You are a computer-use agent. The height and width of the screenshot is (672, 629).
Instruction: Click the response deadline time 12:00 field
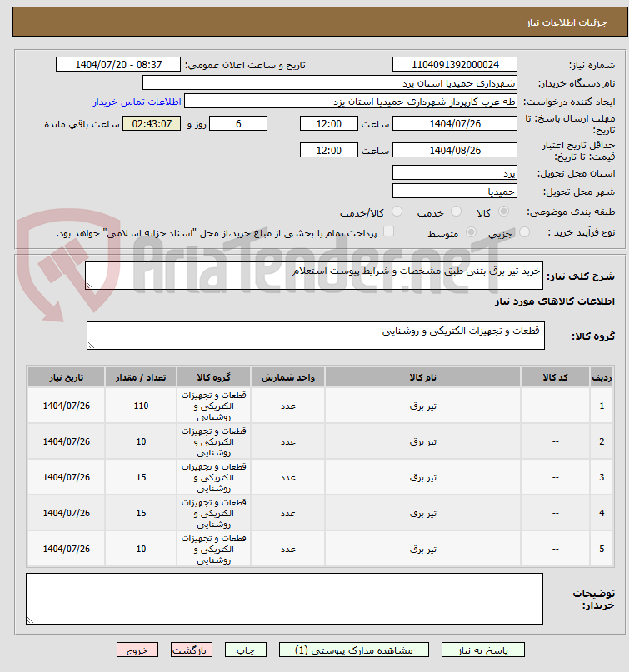[329, 123]
